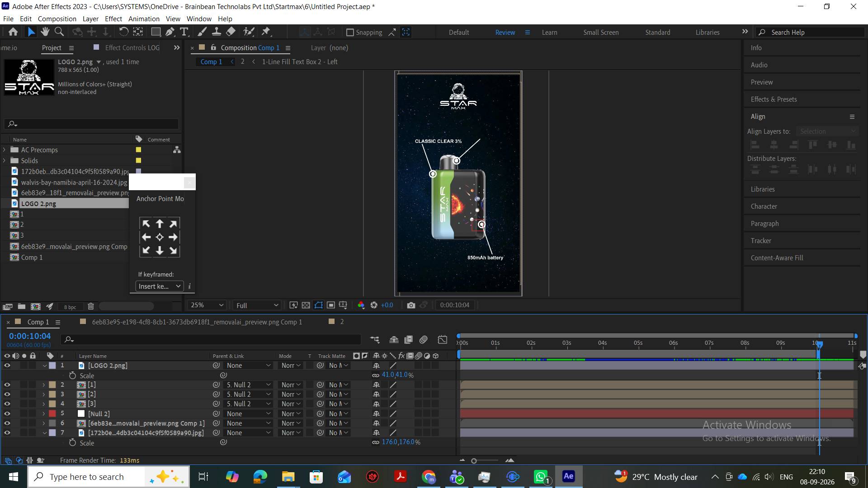Take a snapshot with camera icon
868x488 pixels.
[x=411, y=305]
